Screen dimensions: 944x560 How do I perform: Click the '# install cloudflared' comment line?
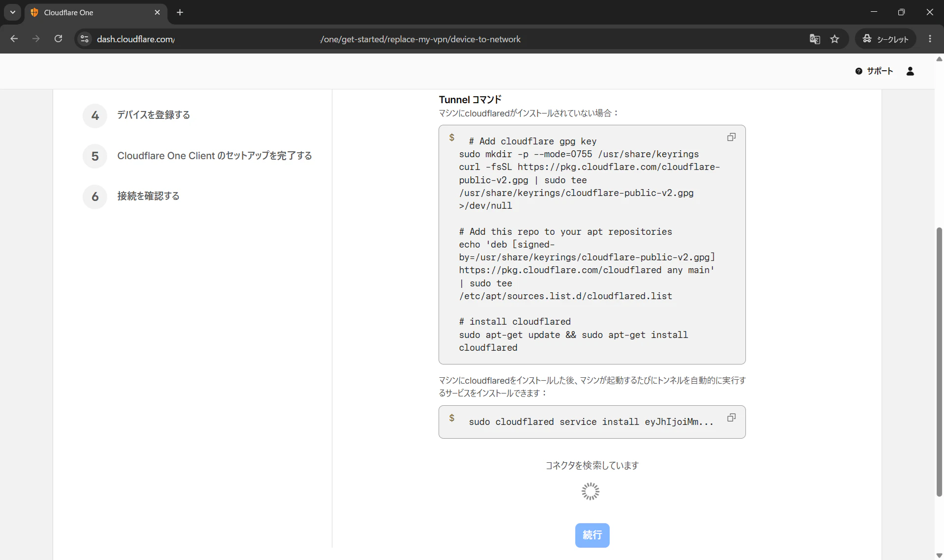[x=515, y=322]
